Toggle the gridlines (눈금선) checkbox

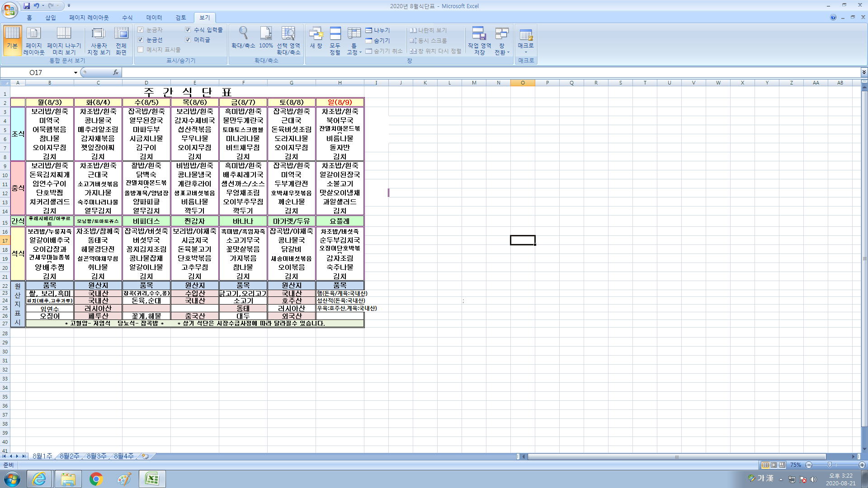[x=141, y=40]
